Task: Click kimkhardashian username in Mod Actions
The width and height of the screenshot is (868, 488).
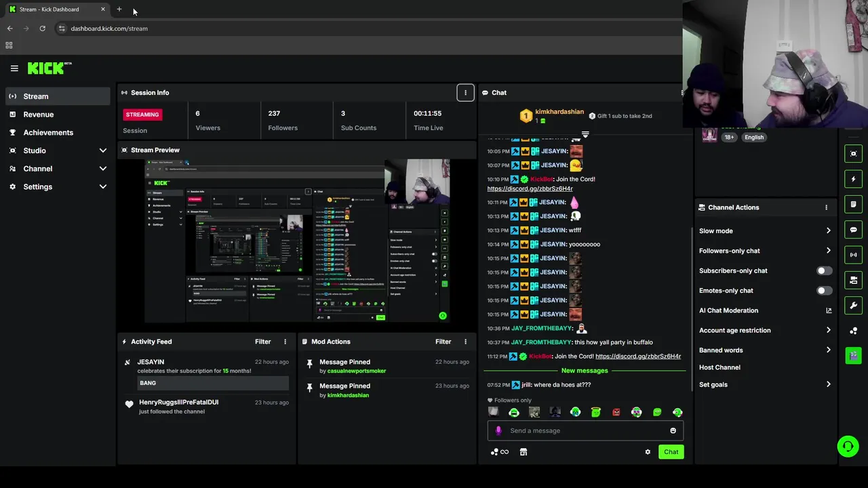Action: point(348,395)
